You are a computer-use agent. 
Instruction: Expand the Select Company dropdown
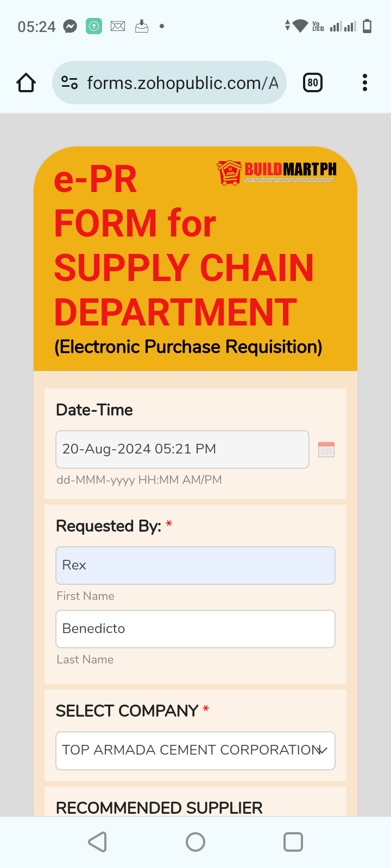pyautogui.click(x=190, y=751)
